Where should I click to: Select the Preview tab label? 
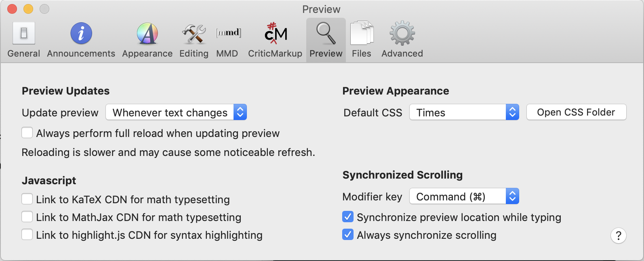[x=326, y=54]
